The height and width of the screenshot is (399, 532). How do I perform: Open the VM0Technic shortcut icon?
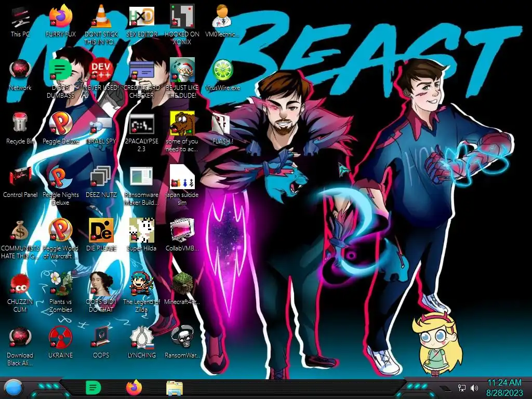(x=222, y=16)
